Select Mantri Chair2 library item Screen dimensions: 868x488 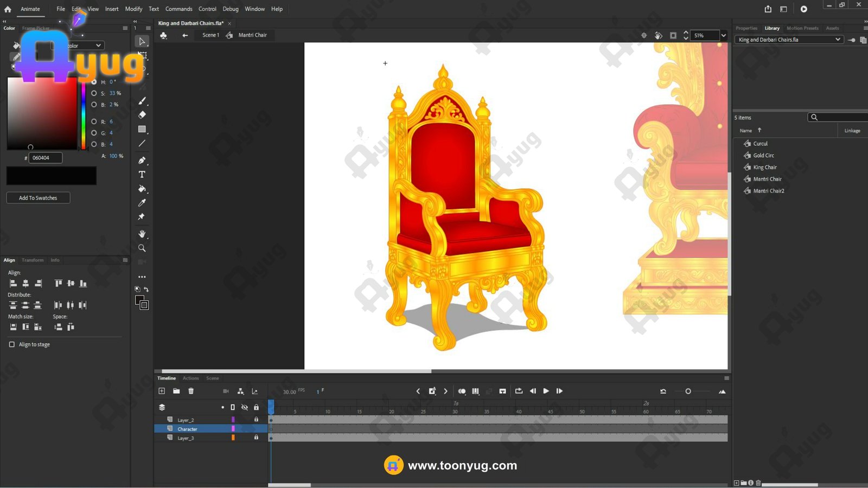[x=768, y=191]
